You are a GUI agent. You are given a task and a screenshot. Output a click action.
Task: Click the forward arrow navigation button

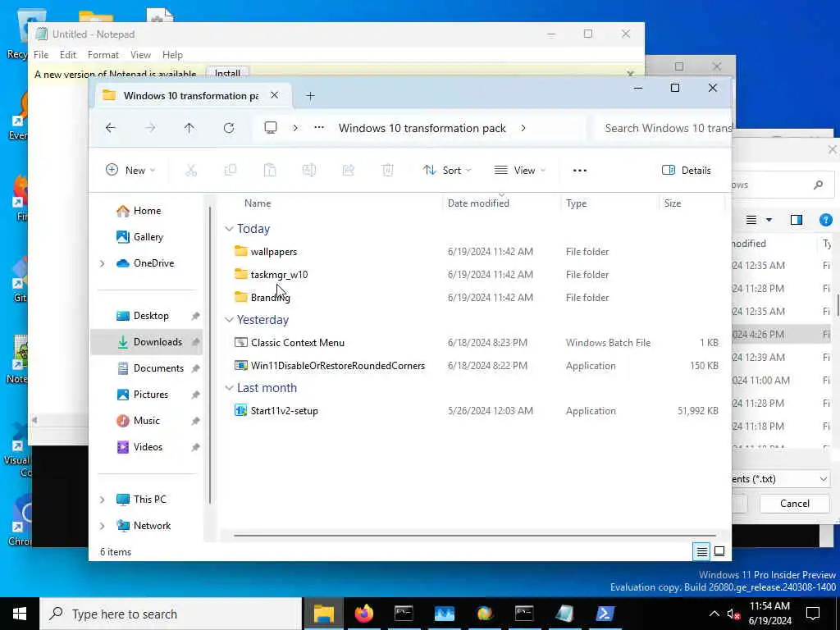pyautogui.click(x=150, y=128)
